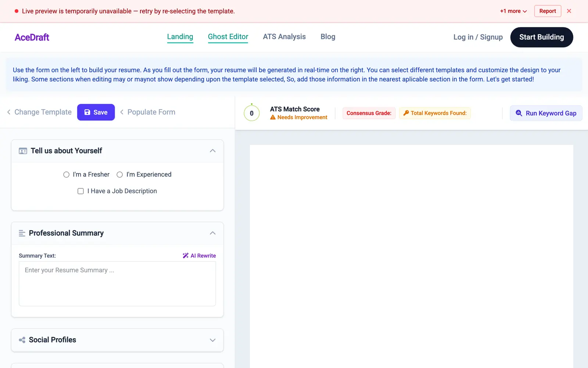Click the ATS score circle showing 0
This screenshot has width=588, height=368.
click(x=252, y=113)
